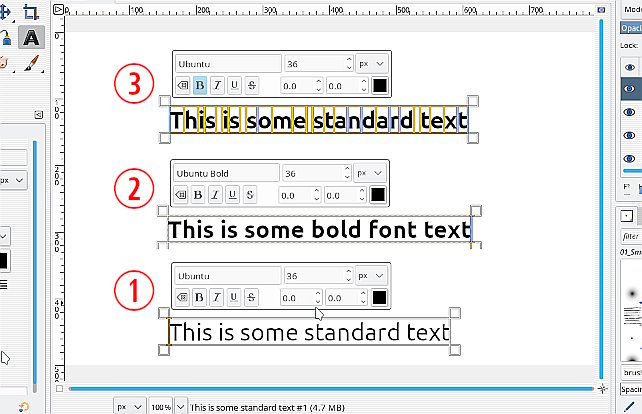Click Underline in the Ubuntu Bold toolbar
Viewport: 642px width, 414px height.
pos(233,195)
